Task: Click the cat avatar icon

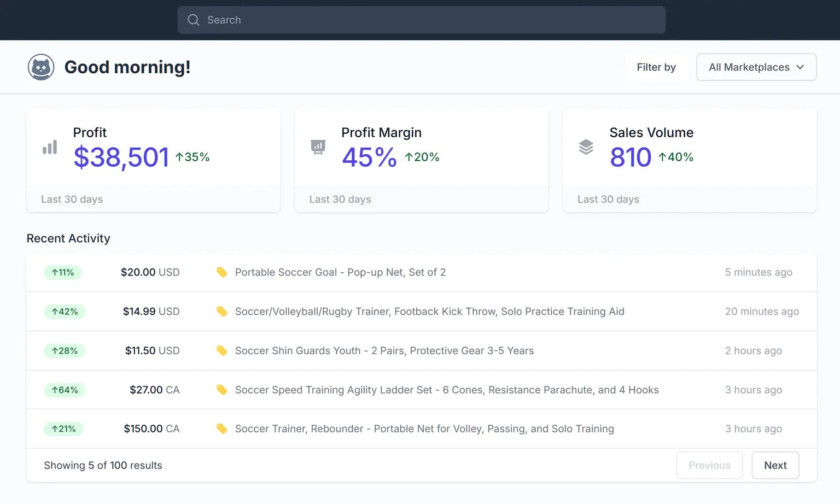Action: [41, 67]
